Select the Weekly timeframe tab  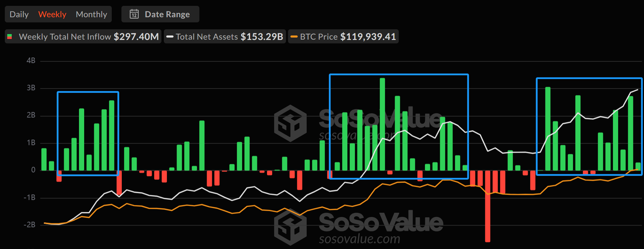[52, 14]
